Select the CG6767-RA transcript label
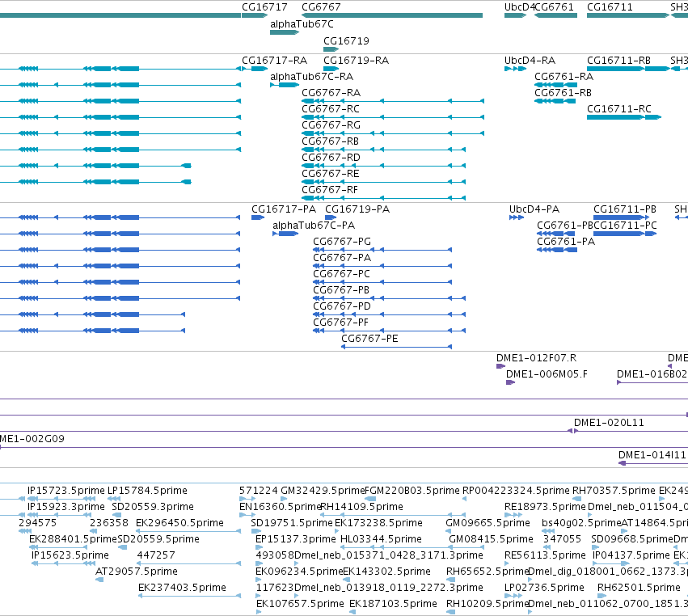The width and height of the screenshot is (688, 616). (x=331, y=93)
